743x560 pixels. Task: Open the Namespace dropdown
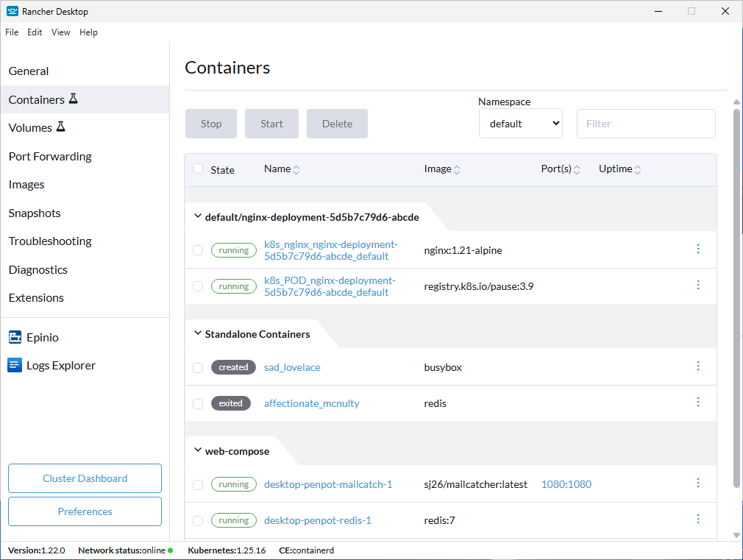pos(520,123)
